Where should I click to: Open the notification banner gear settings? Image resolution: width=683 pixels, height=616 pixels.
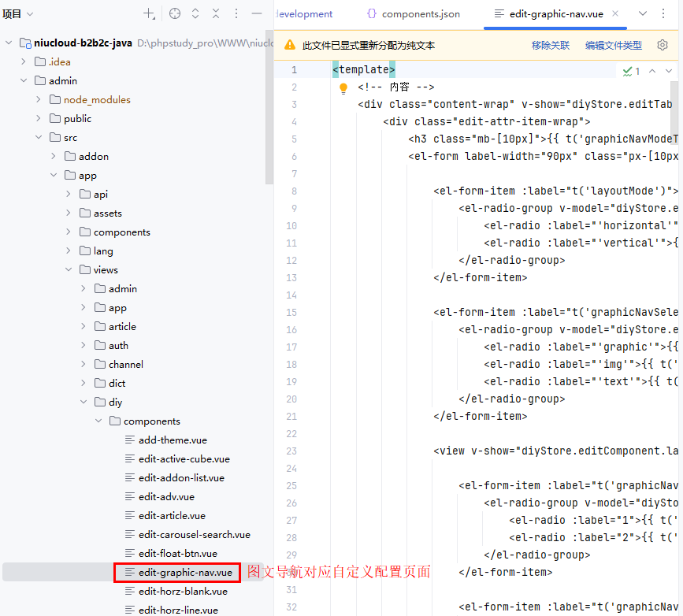663,45
